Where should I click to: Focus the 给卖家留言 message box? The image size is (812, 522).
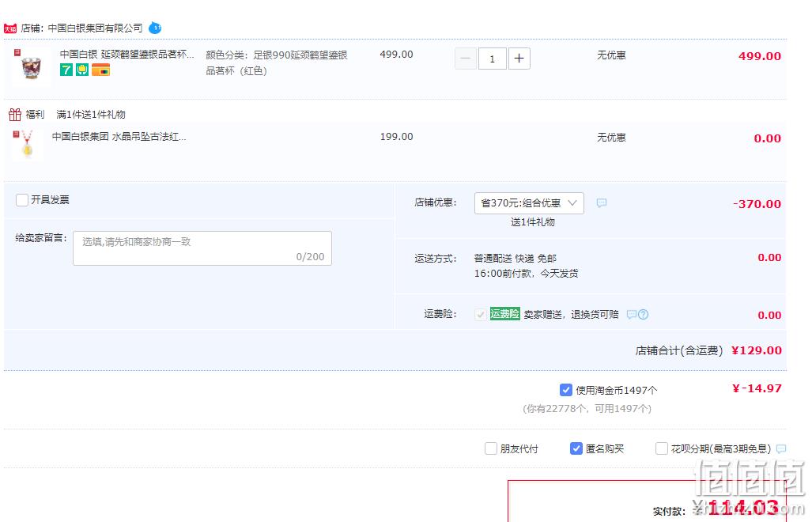tap(202, 248)
